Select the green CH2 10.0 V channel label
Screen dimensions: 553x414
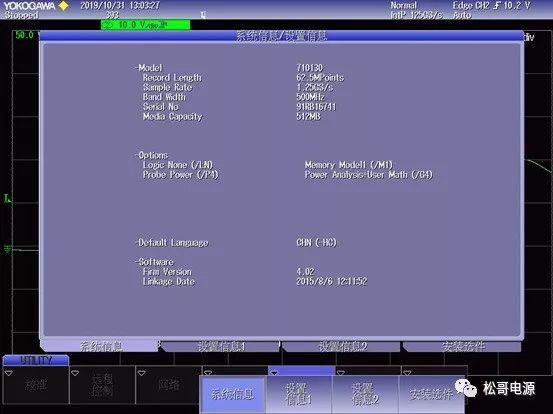(x=145, y=25)
